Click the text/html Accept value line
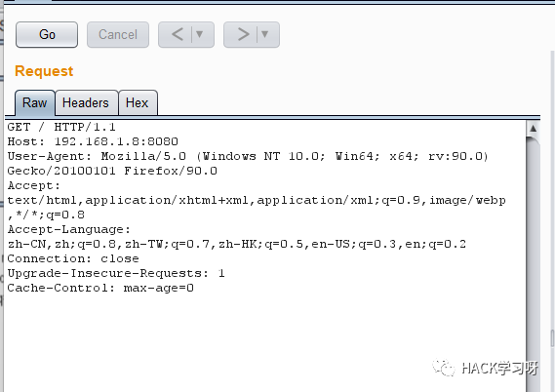This screenshot has height=392, width=555. [x=257, y=200]
